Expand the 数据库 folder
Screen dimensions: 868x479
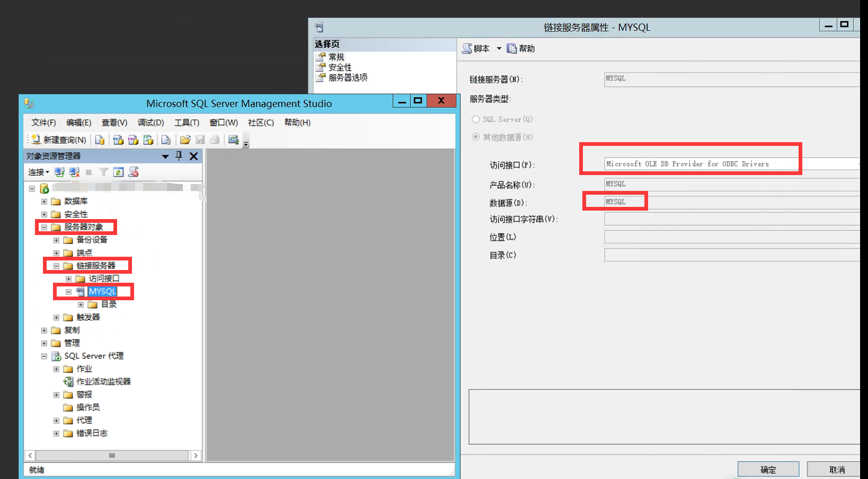point(44,202)
